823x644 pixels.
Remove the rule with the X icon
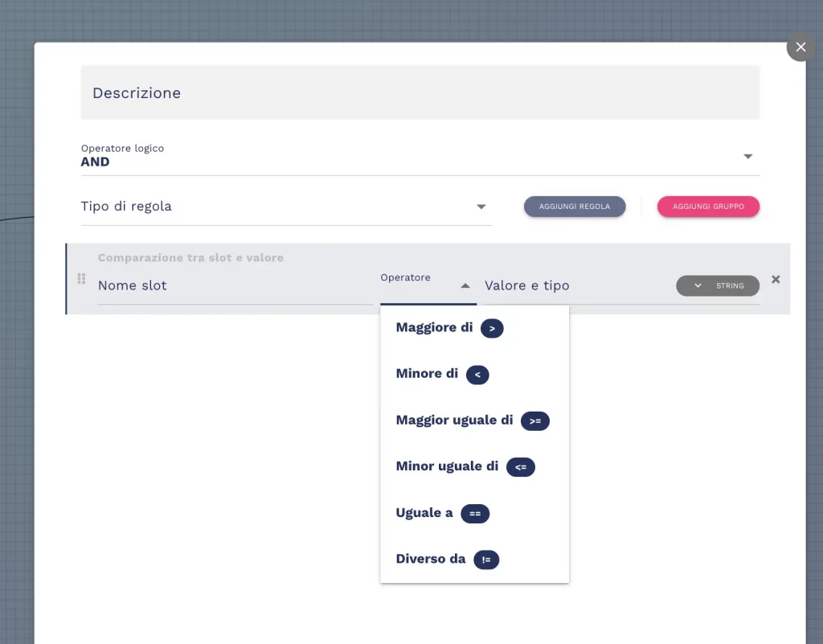(776, 279)
